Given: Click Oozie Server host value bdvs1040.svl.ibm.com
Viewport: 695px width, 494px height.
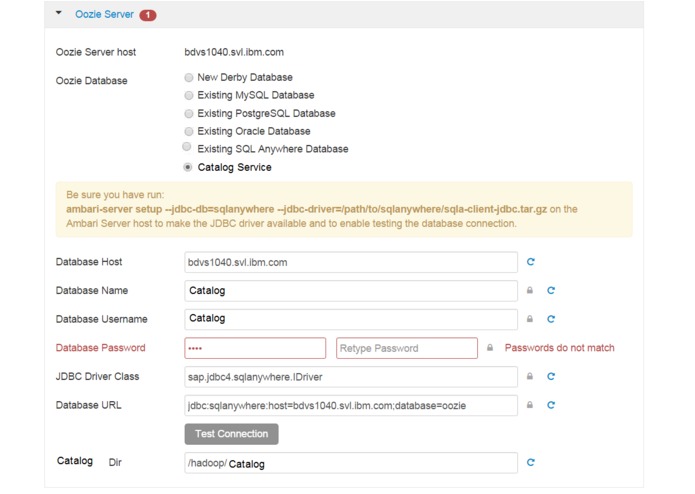Looking at the screenshot, I should (234, 52).
